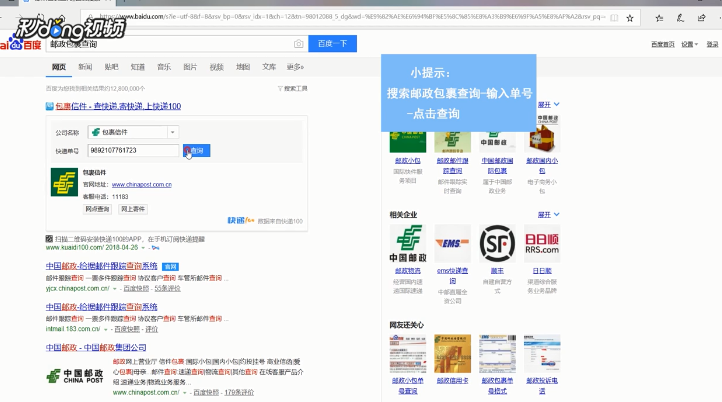Click the Baidu logo
Screen dimensions: 722x402
click(21, 44)
